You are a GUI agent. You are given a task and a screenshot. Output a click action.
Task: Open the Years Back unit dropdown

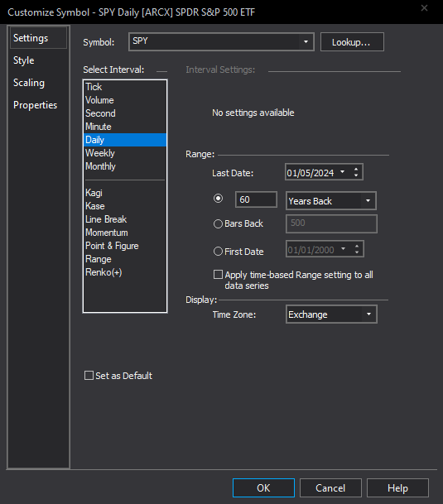click(331, 201)
